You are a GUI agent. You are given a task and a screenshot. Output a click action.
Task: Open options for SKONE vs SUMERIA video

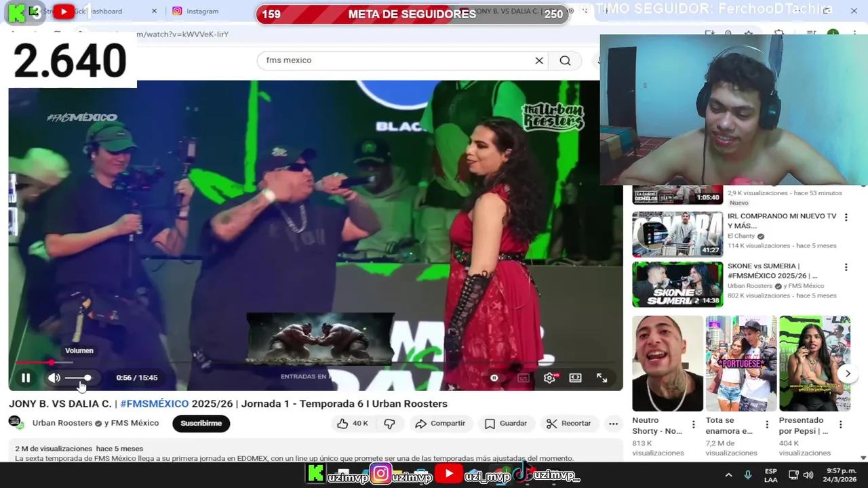[x=846, y=268]
